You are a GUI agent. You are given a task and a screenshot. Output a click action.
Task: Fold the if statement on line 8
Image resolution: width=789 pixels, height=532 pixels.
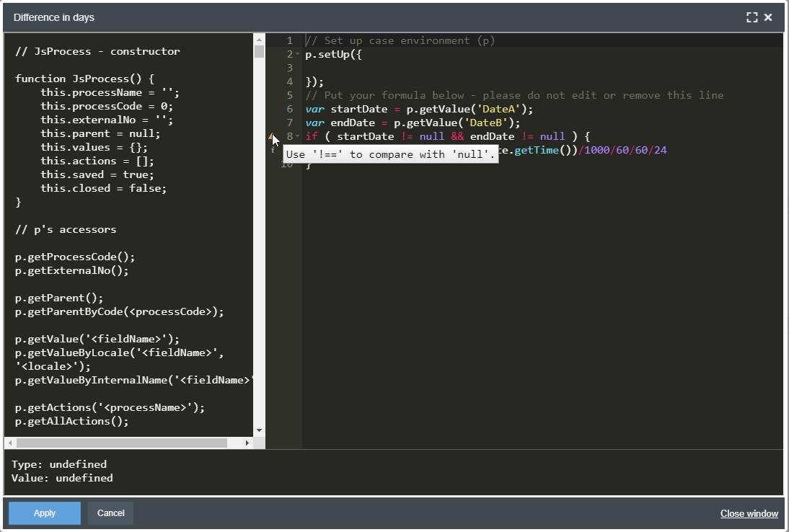click(297, 136)
